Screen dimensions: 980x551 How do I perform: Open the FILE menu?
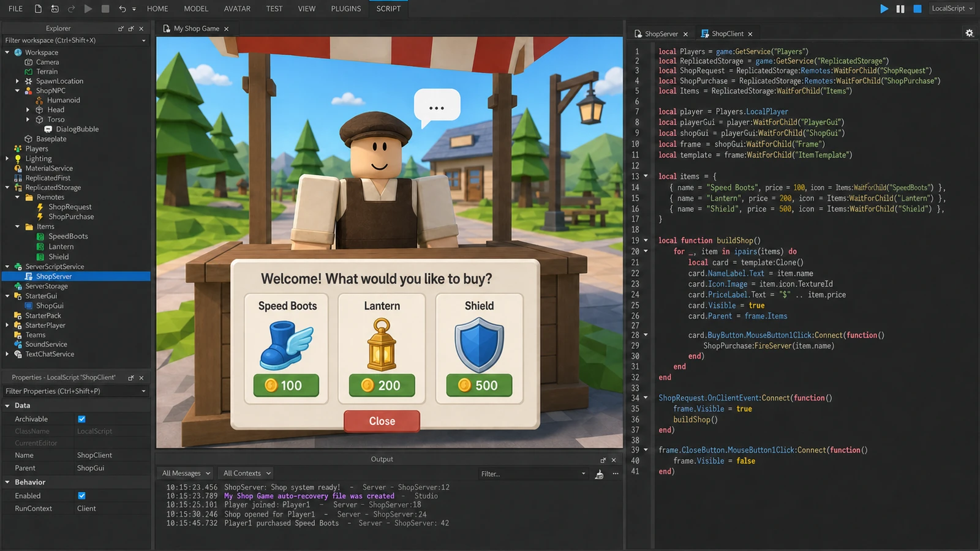pyautogui.click(x=16, y=9)
